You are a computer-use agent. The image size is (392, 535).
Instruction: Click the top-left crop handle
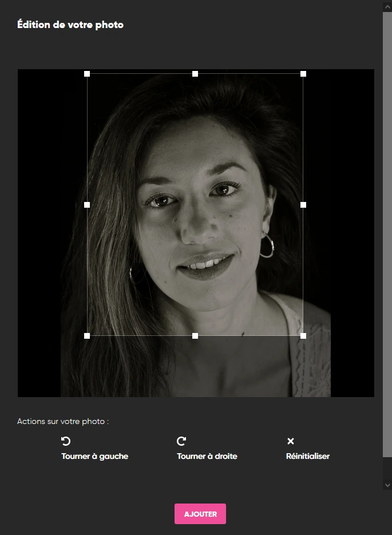pos(87,74)
